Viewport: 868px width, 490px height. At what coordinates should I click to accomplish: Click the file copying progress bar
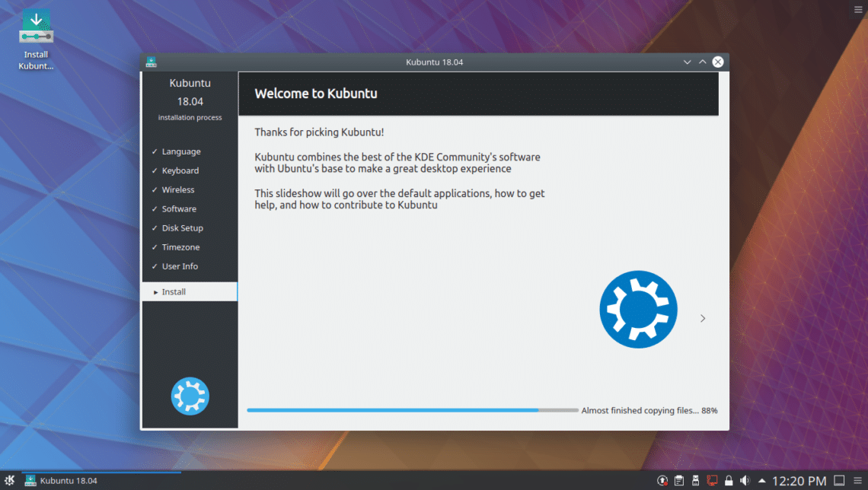[412, 410]
